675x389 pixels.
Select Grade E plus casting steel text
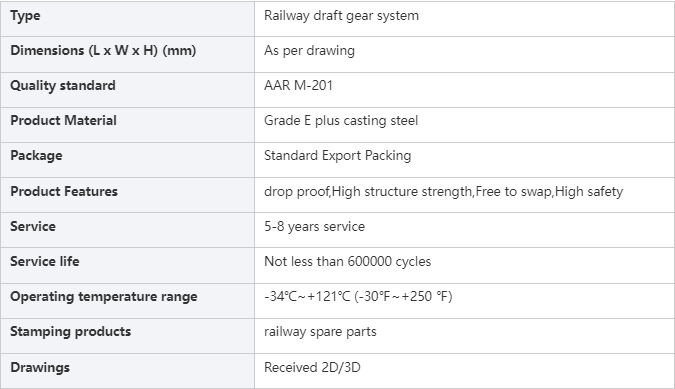341,120
